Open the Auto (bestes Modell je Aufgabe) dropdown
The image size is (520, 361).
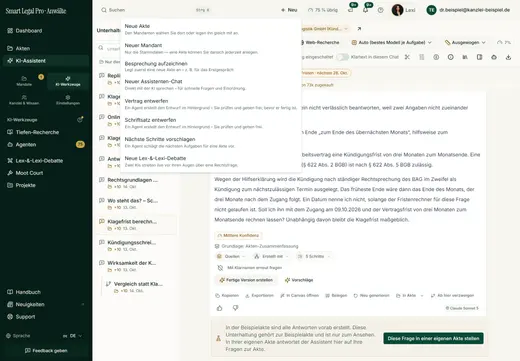[392, 43]
